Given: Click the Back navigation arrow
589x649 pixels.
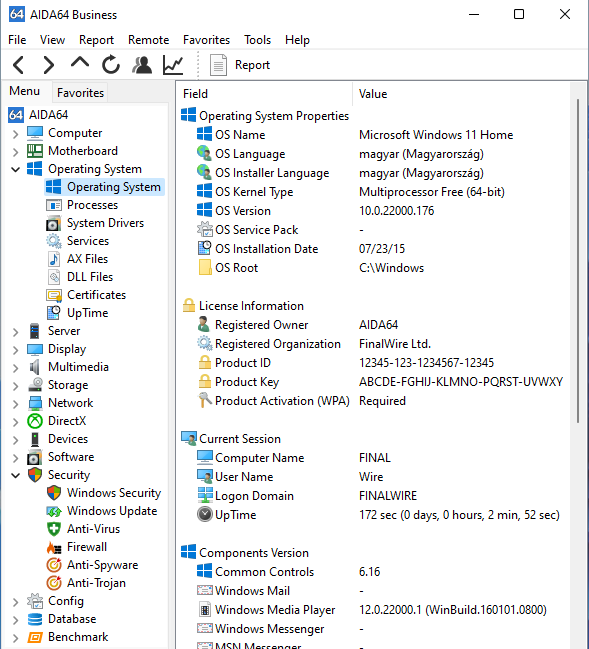Looking at the screenshot, I should (x=19, y=65).
